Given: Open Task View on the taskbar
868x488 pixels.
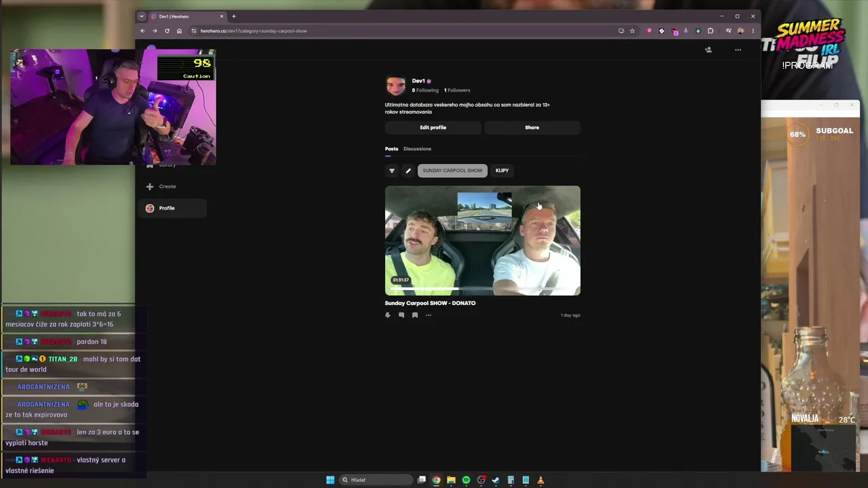Looking at the screenshot, I should tap(422, 480).
